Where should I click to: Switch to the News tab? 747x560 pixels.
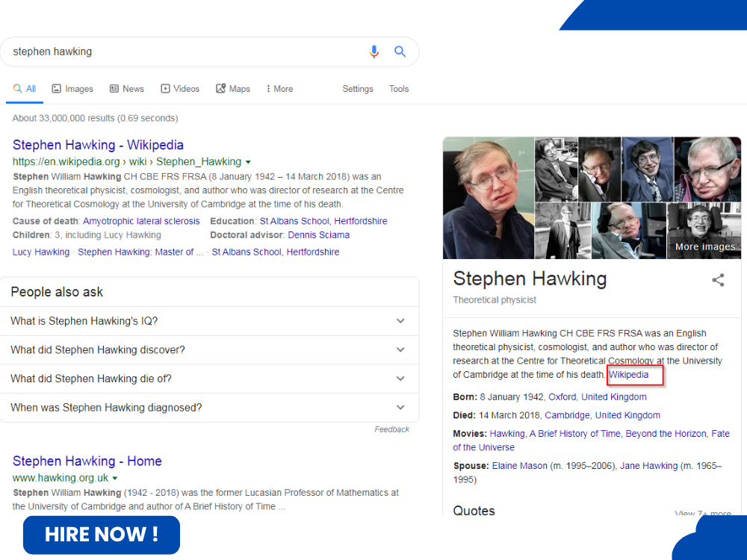point(127,89)
